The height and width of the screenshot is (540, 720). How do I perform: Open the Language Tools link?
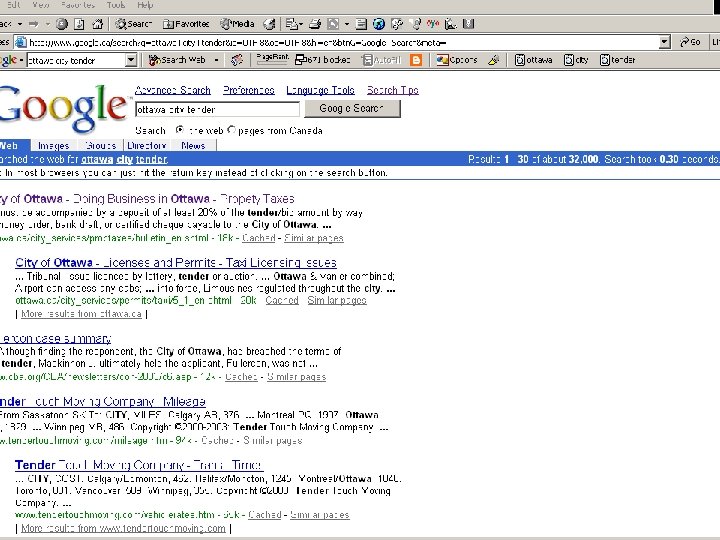click(321, 90)
